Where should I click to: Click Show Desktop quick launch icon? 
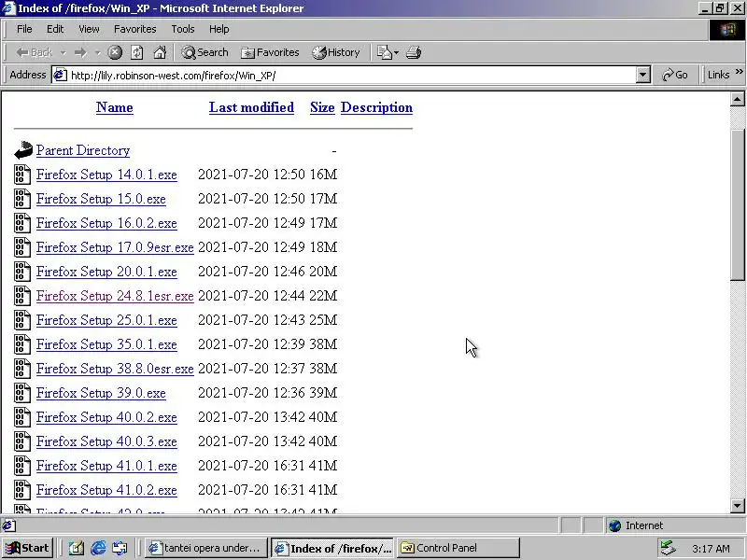(x=77, y=548)
